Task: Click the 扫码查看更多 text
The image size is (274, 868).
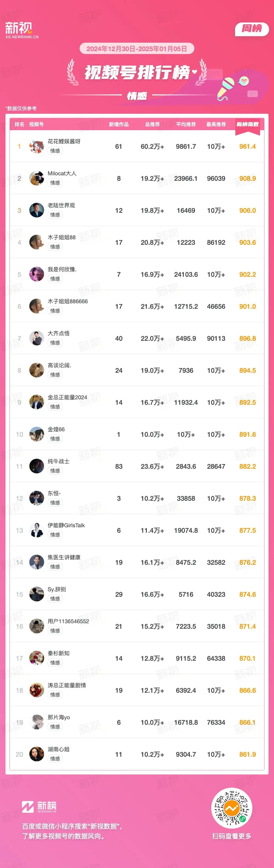Action: (232, 836)
